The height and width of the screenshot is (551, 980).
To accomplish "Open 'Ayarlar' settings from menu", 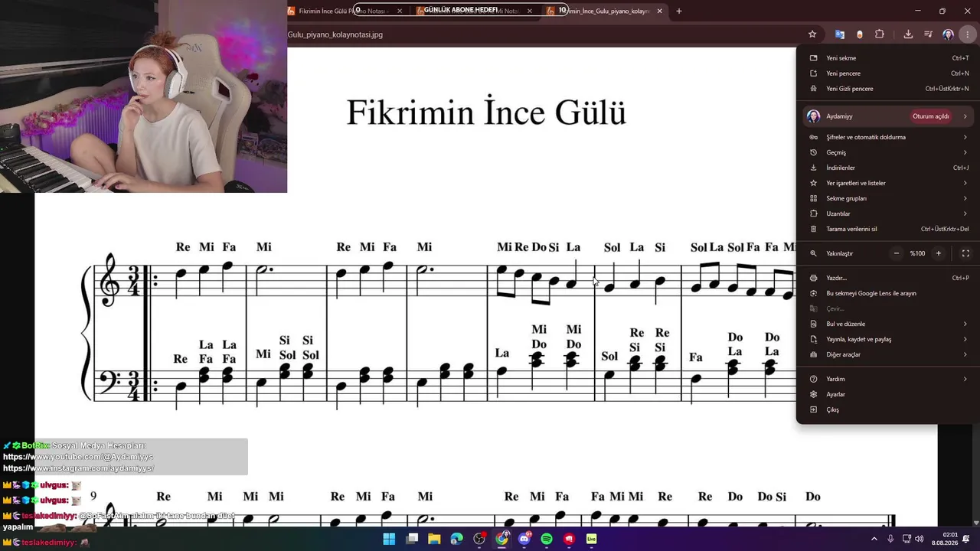I will [889, 394].
